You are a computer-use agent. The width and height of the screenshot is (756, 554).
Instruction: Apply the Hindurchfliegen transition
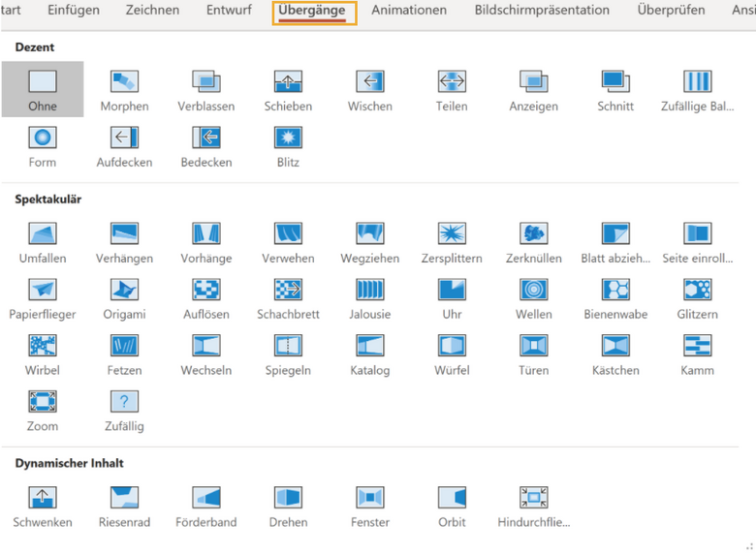(534, 506)
